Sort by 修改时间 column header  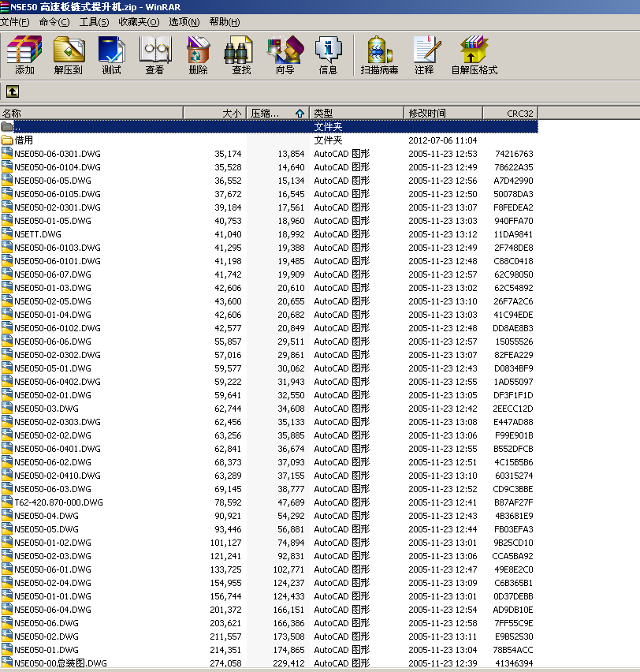point(443,113)
